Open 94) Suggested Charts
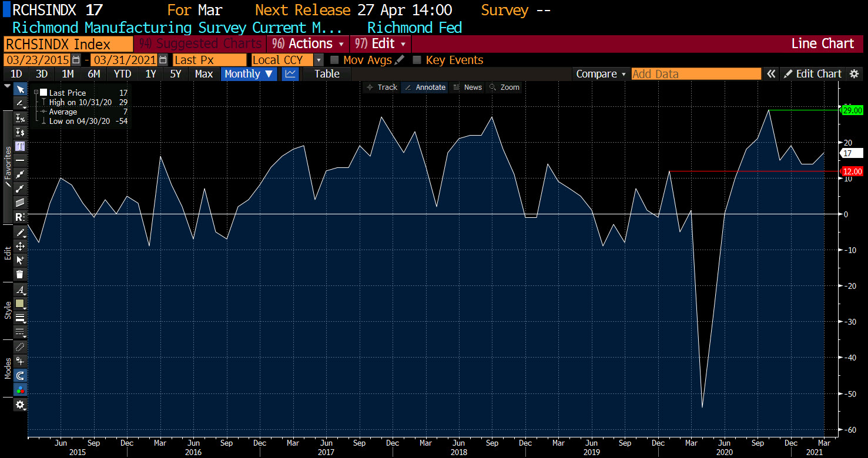 point(200,44)
